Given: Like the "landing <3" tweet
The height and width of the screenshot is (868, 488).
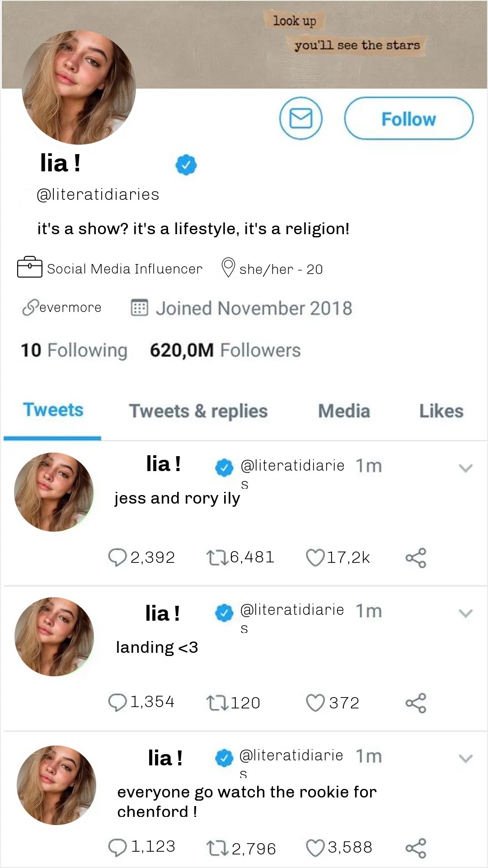Looking at the screenshot, I should (x=315, y=703).
